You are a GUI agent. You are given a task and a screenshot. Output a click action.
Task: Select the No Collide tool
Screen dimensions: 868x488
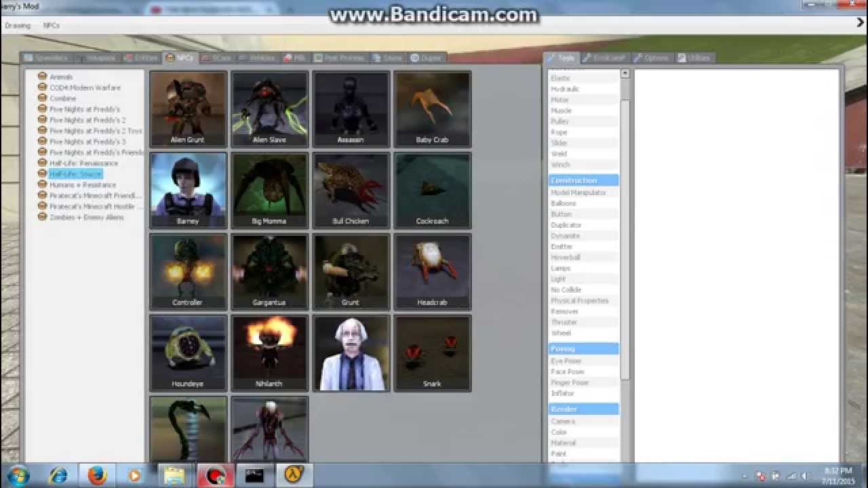[566, 290]
